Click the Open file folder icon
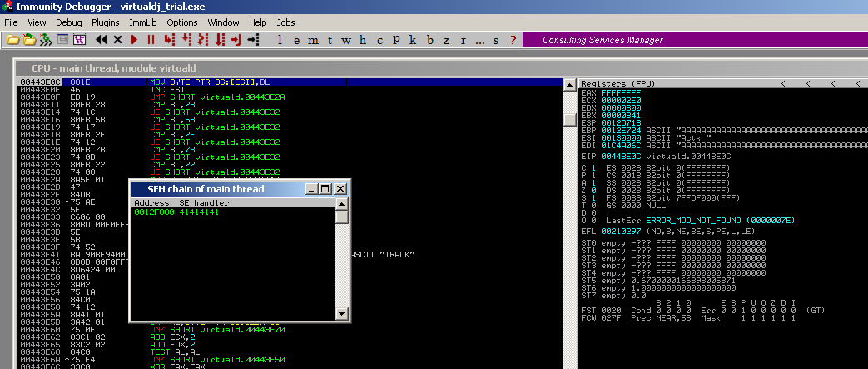 click(x=12, y=39)
